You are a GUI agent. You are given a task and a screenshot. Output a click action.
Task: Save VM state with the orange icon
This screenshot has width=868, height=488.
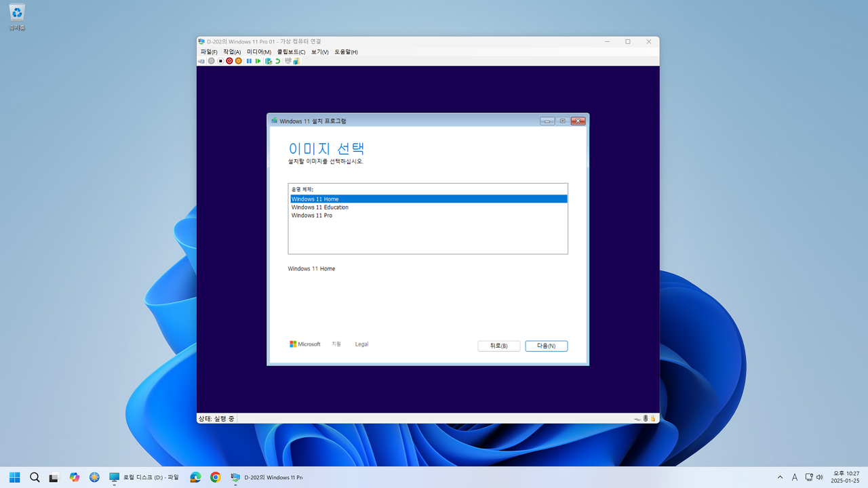tap(239, 61)
